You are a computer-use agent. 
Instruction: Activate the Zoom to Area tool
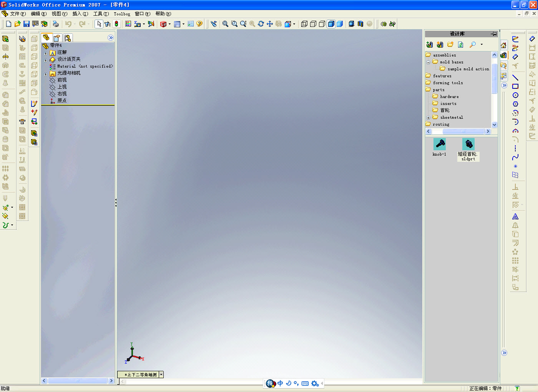coord(234,24)
